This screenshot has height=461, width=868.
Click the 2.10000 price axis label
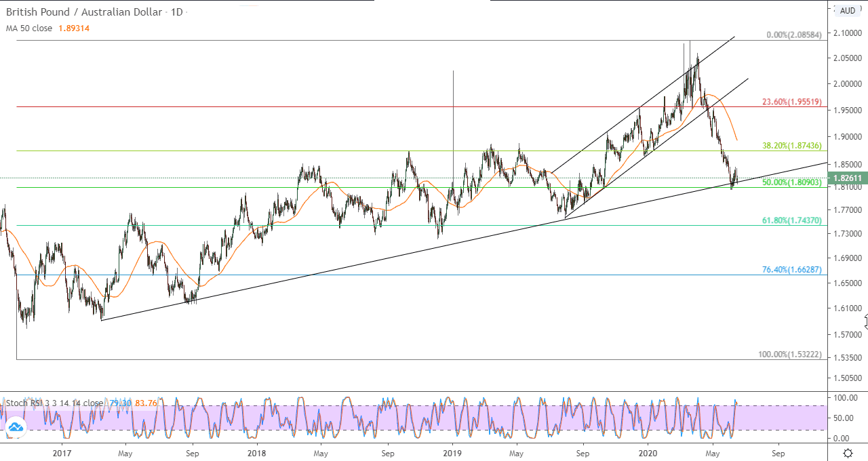point(848,33)
